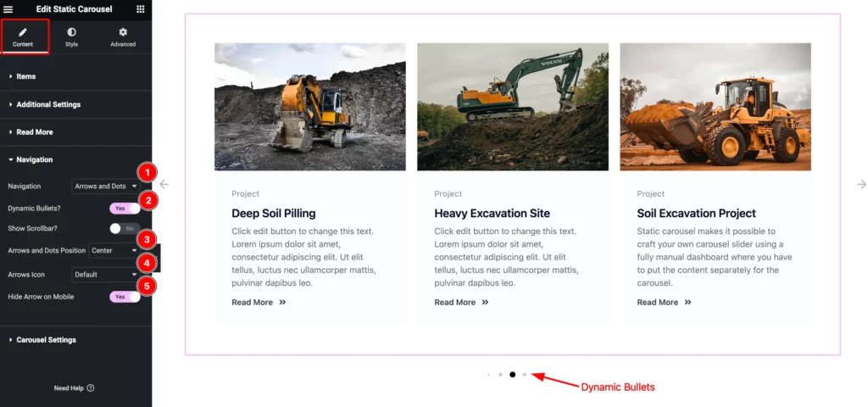868x407 pixels.
Task: Collapse the Navigation section
Action: (x=75, y=159)
